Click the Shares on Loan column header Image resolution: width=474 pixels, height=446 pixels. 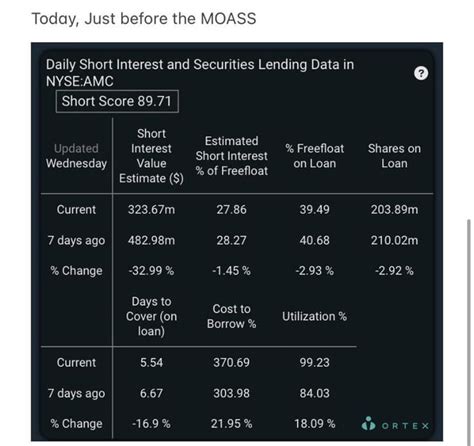coord(394,156)
